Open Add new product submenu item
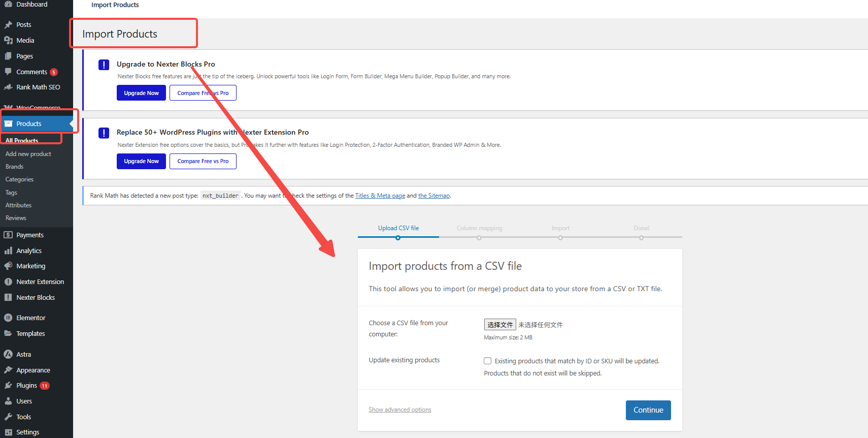This screenshot has width=868, height=438. (x=28, y=154)
